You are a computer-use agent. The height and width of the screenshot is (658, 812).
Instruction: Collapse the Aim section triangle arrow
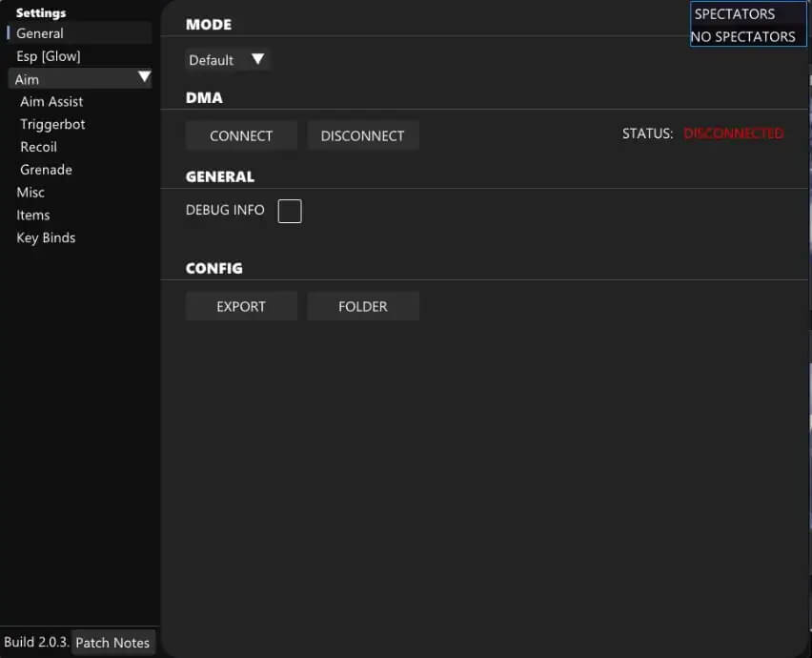[x=144, y=78]
